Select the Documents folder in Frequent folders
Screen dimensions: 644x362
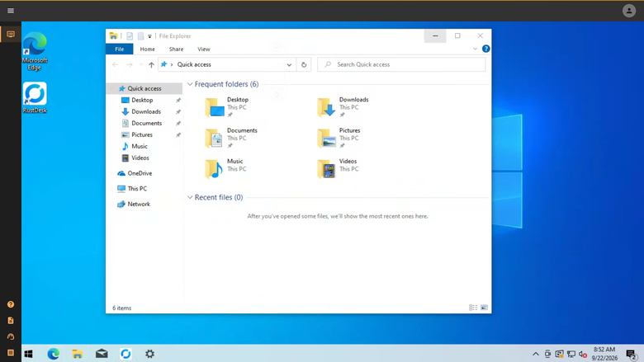tap(231, 139)
